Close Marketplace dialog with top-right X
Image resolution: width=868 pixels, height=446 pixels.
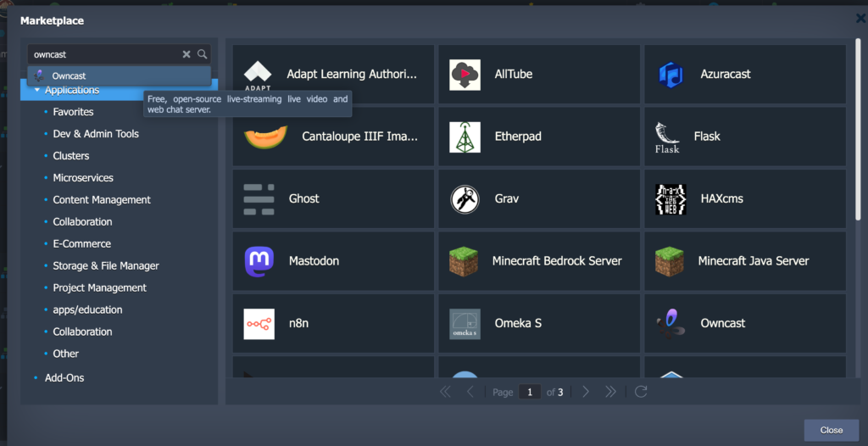(x=861, y=19)
